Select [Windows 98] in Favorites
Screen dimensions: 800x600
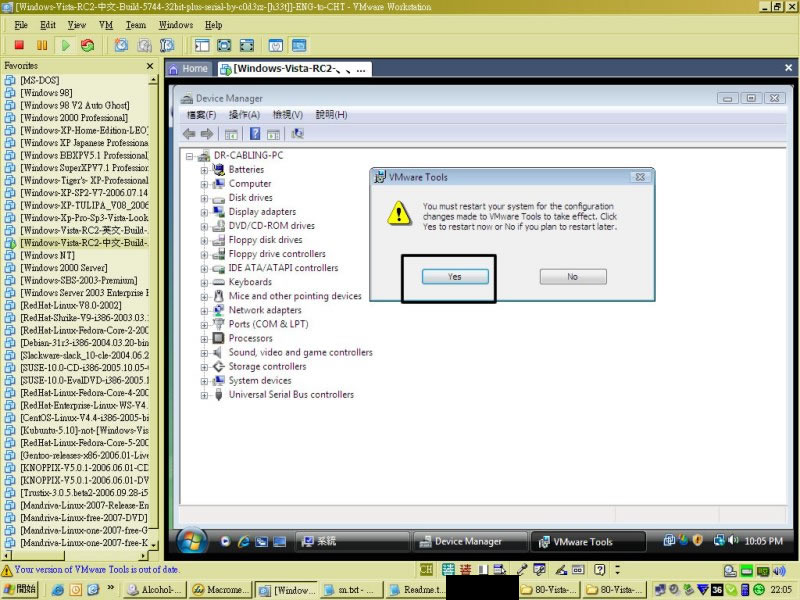click(x=46, y=93)
